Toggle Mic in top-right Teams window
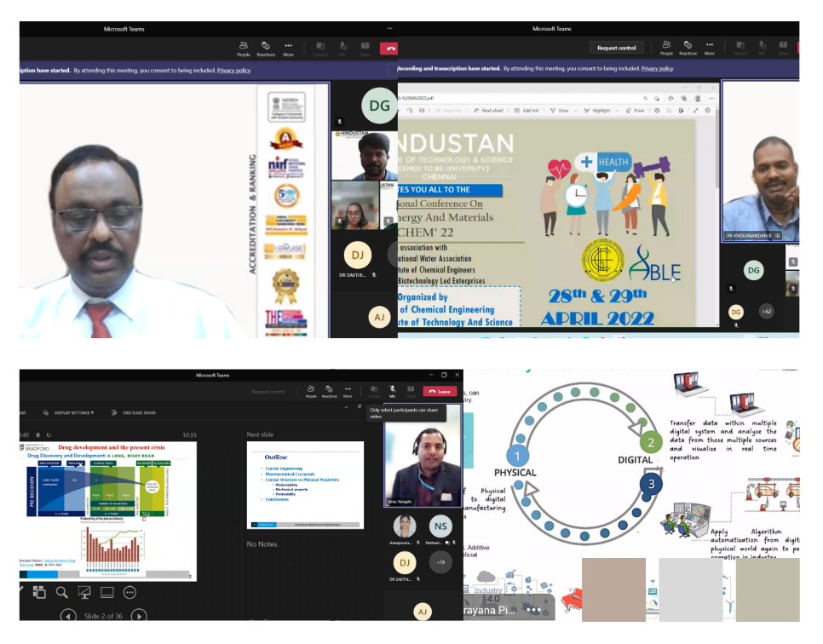 tap(763, 48)
